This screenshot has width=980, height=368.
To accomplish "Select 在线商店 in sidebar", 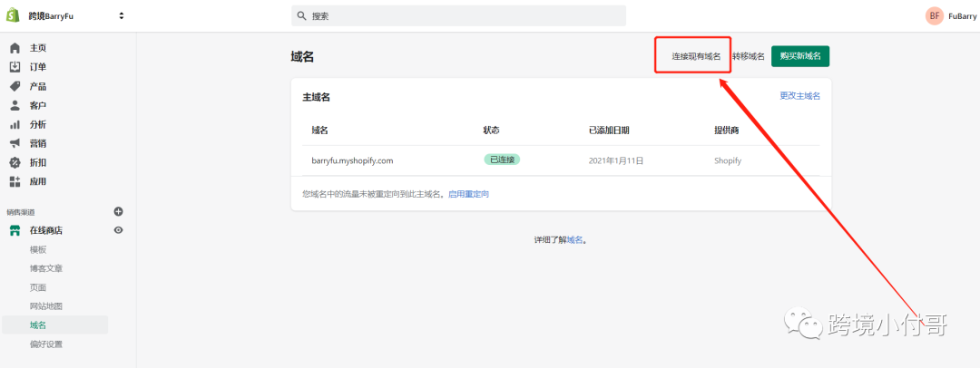I will (46, 230).
